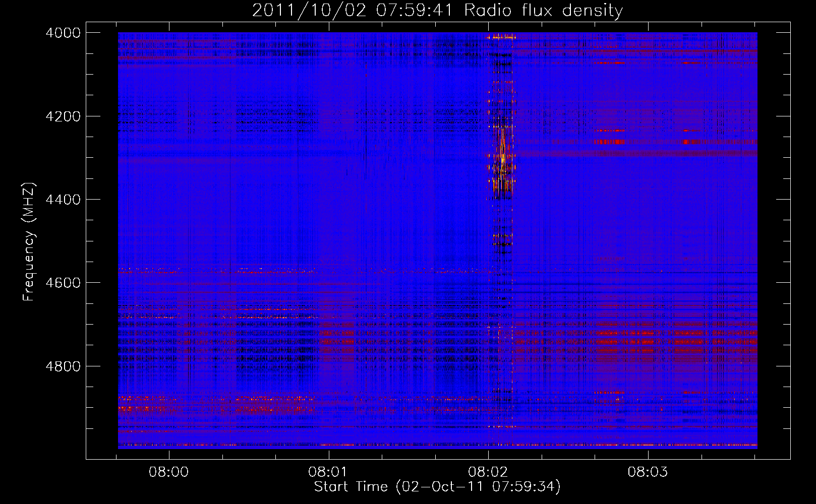This screenshot has width=816, height=504.
Task: Click the '4000' frequency axis label
Action: click(x=63, y=33)
